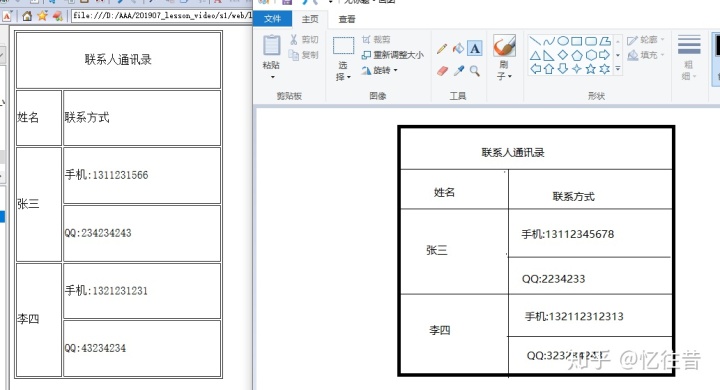
Task: Select the Pencil tool
Action: [442, 49]
